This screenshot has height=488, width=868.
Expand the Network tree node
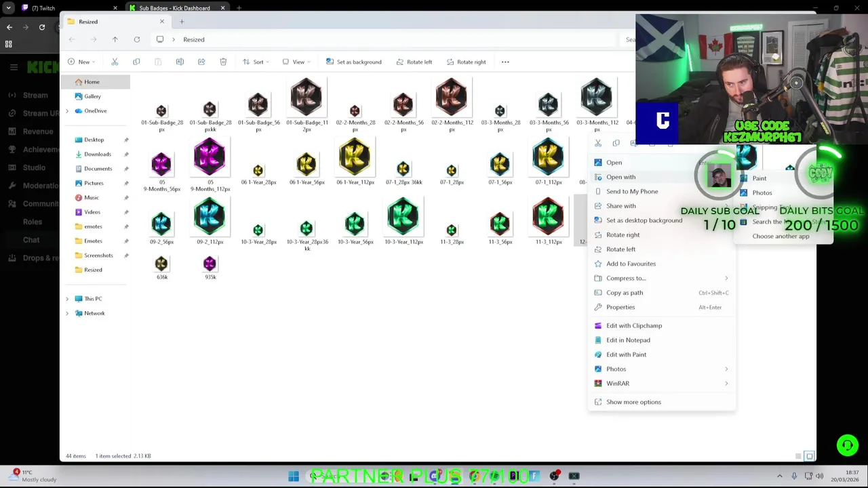[x=66, y=313]
